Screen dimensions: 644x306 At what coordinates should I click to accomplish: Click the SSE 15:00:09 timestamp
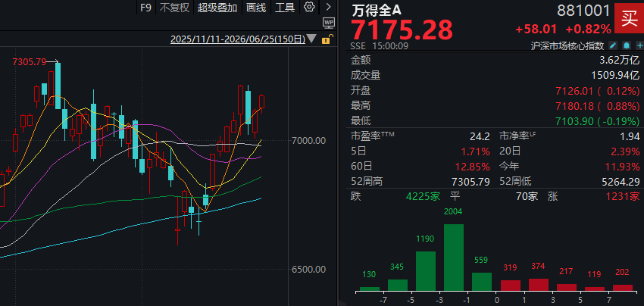tap(380, 45)
